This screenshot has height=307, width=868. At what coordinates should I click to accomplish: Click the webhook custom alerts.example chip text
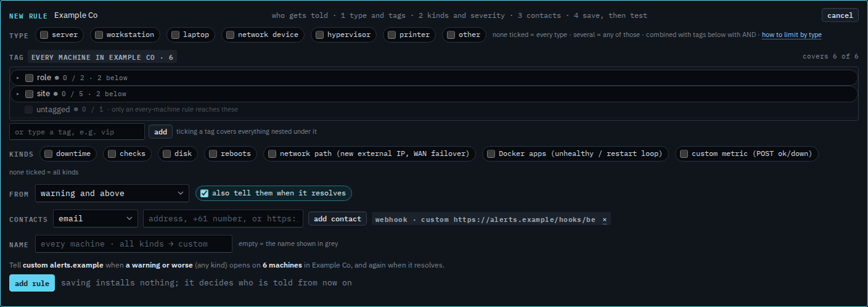485,219
